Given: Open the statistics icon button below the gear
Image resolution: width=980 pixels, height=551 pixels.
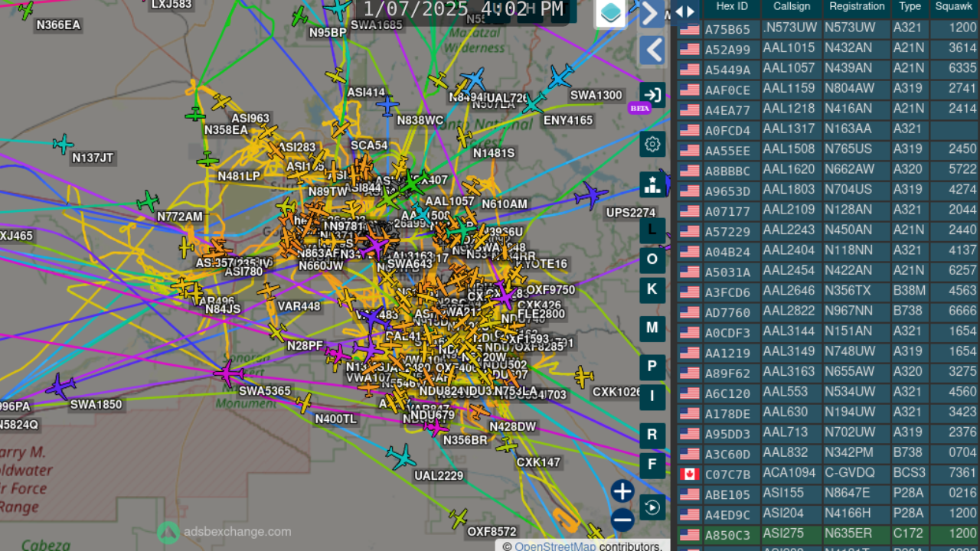Looking at the screenshot, I should pos(652,184).
